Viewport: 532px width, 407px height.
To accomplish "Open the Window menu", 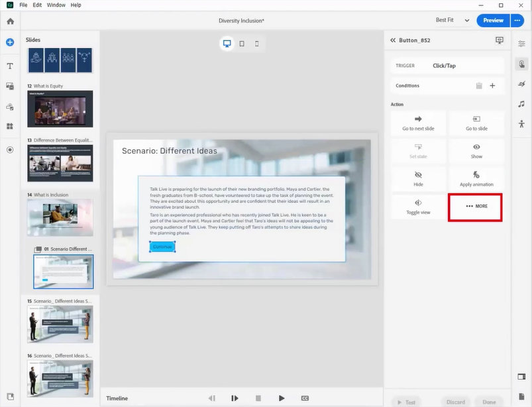I will point(56,5).
